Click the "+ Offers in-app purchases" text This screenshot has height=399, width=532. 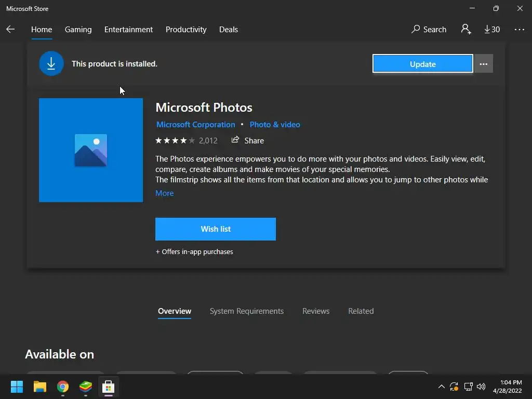click(x=194, y=252)
